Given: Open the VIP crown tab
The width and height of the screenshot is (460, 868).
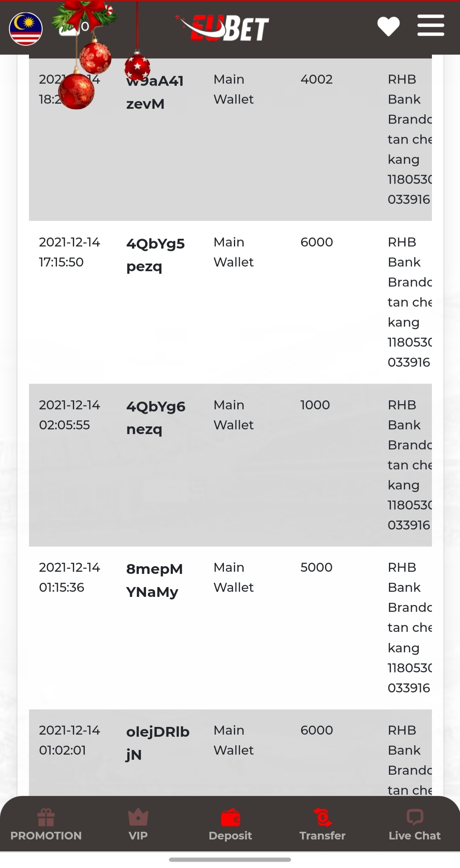Looking at the screenshot, I should tap(138, 825).
